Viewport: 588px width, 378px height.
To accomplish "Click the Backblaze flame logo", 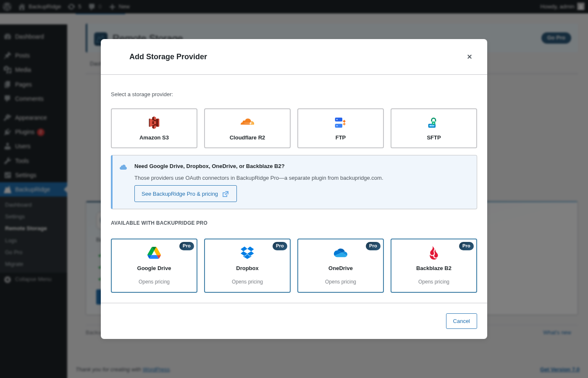I will point(434,253).
